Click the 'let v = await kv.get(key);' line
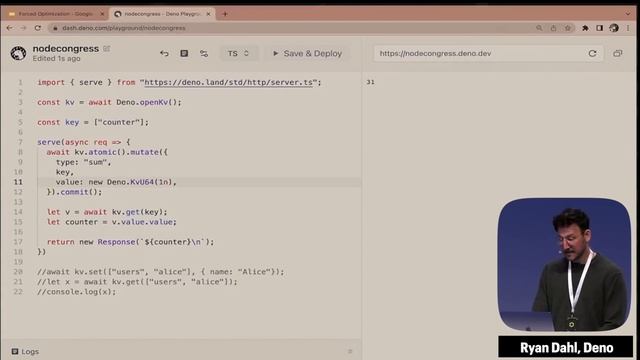Image resolution: width=640 pixels, height=360 pixels. pyautogui.click(x=107, y=212)
